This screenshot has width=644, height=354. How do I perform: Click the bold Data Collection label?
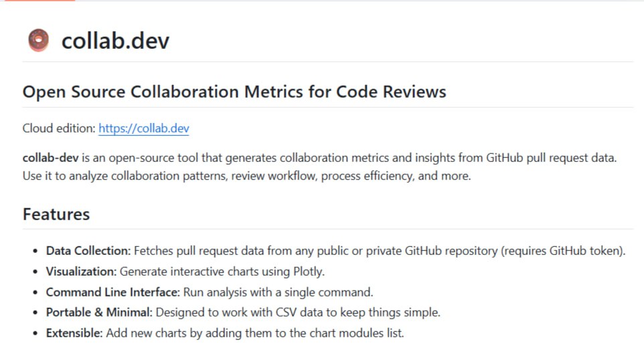point(88,251)
